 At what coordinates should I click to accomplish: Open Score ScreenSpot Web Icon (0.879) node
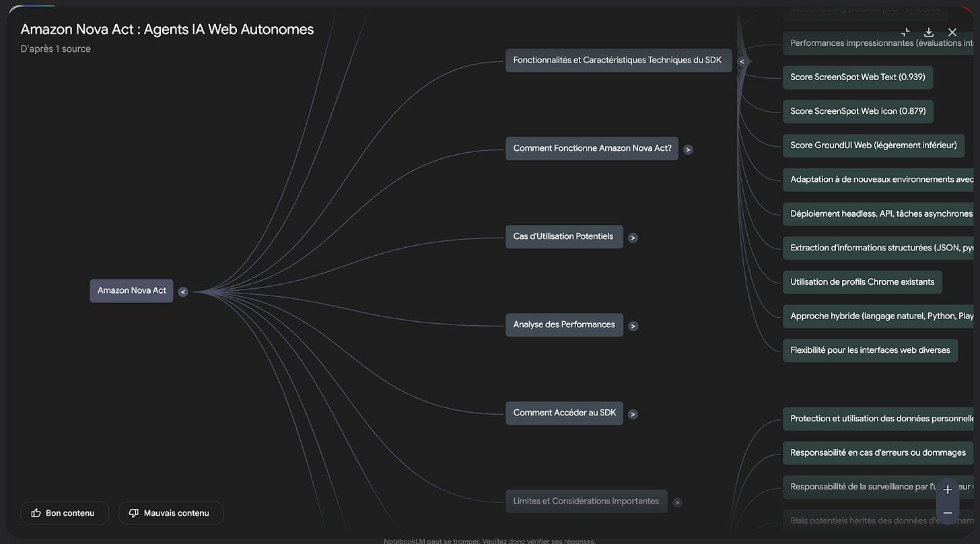[858, 111]
